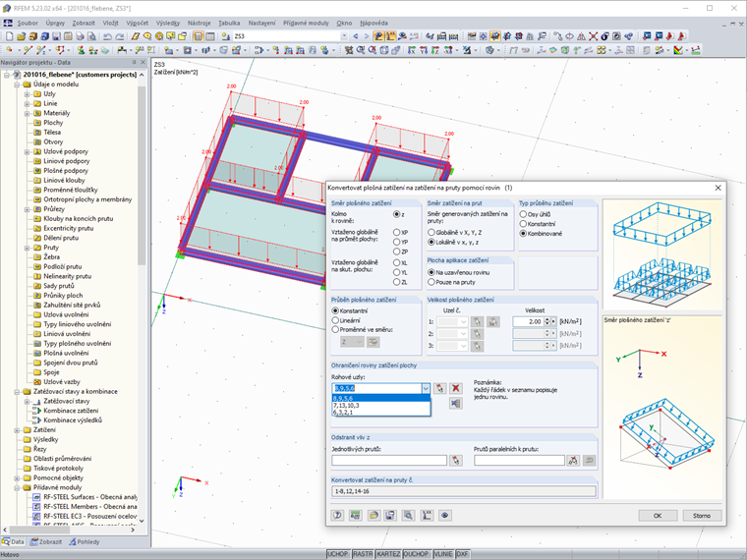Select the 'z' perpendicular direction radio
The image size is (747, 560).
point(396,214)
